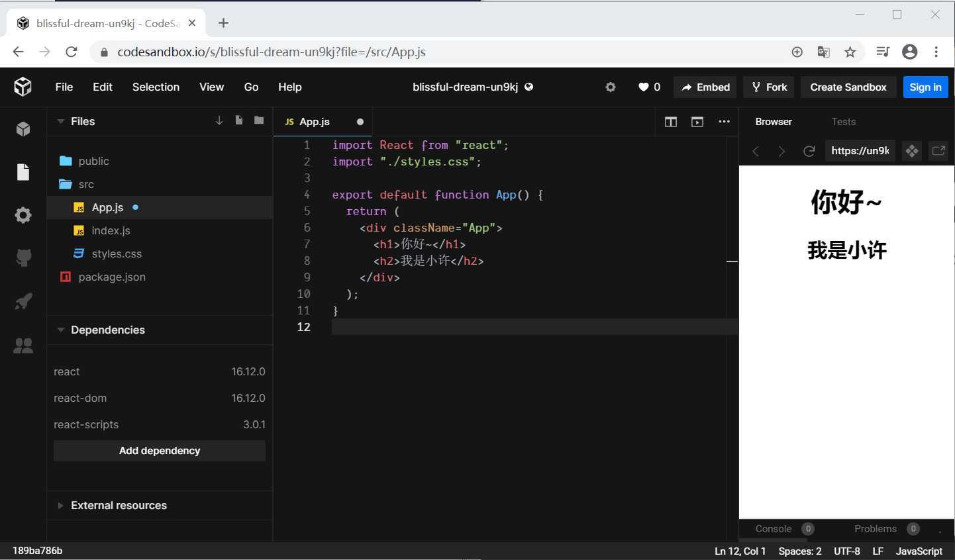
Task: Open Chrome's three-dot menu
Action: point(936,52)
